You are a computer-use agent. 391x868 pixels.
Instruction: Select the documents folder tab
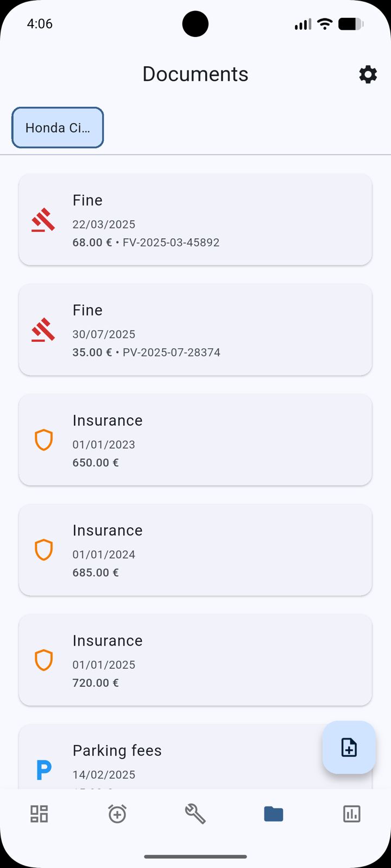274,814
